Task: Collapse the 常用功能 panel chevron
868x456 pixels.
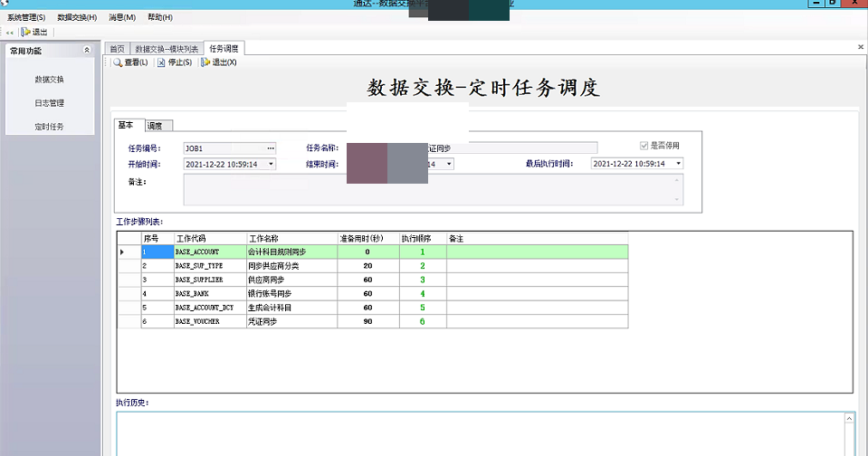Action: 86,51
